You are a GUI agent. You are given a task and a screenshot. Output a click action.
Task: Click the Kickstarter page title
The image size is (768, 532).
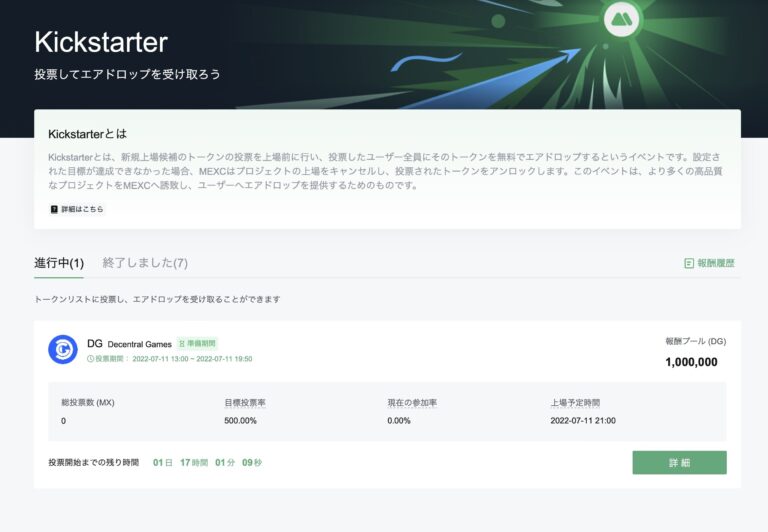[x=101, y=42]
